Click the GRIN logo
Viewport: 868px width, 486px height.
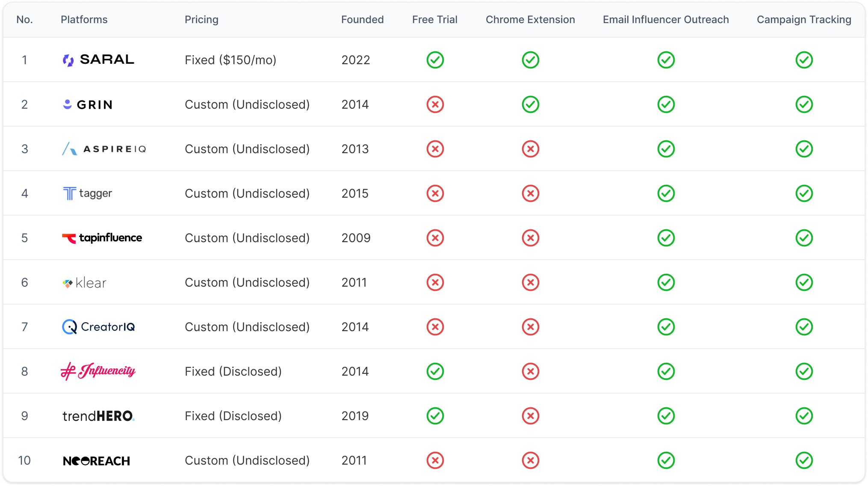tap(88, 104)
